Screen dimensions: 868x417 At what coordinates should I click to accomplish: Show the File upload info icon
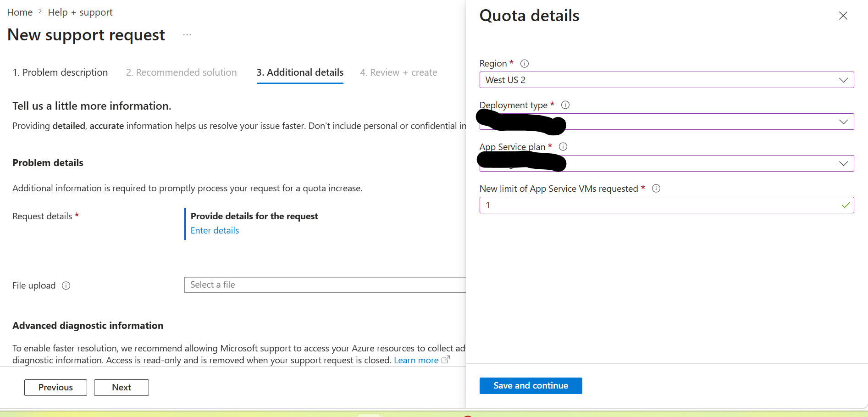pos(66,286)
